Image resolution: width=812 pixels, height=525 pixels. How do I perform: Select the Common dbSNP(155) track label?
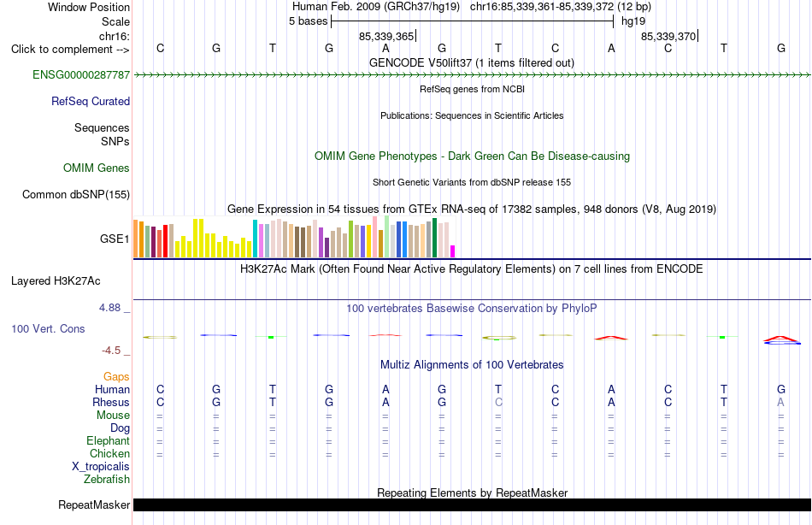coord(76,194)
